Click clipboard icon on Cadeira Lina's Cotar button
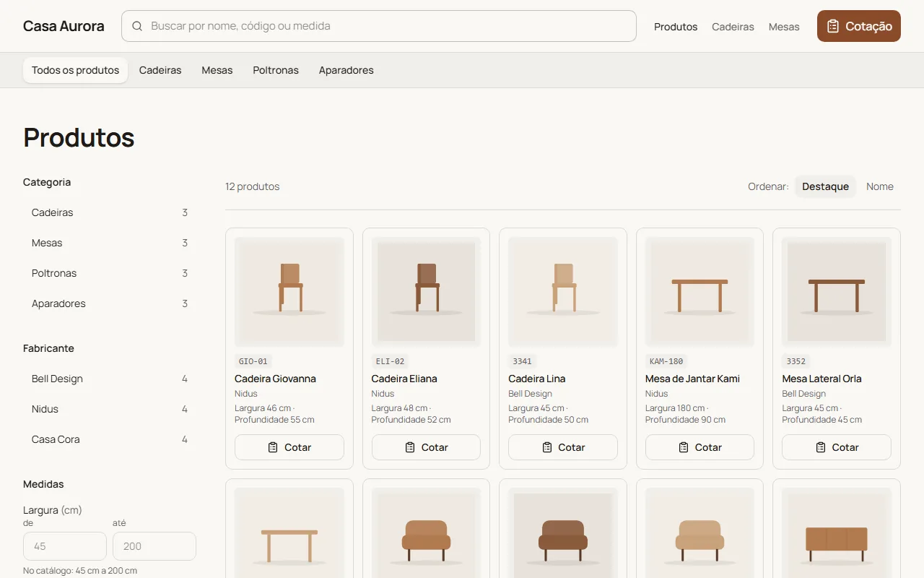This screenshot has height=578, width=924. [547, 447]
